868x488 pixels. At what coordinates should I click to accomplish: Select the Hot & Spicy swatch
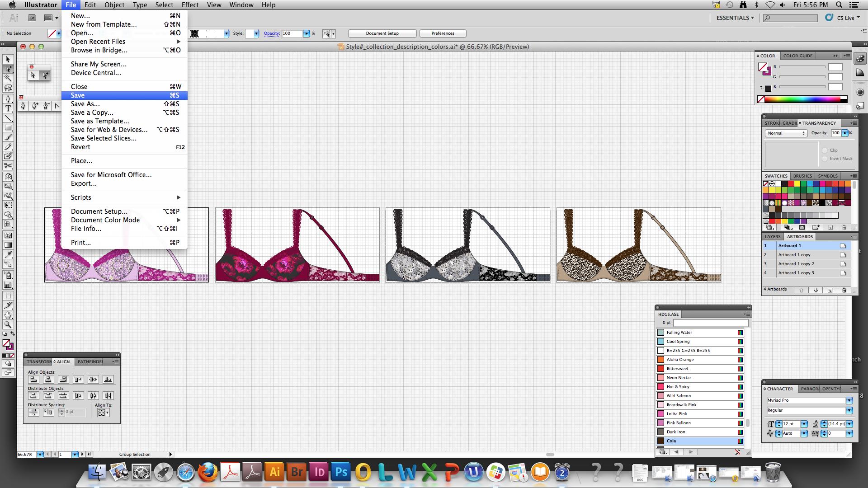coord(678,387)
